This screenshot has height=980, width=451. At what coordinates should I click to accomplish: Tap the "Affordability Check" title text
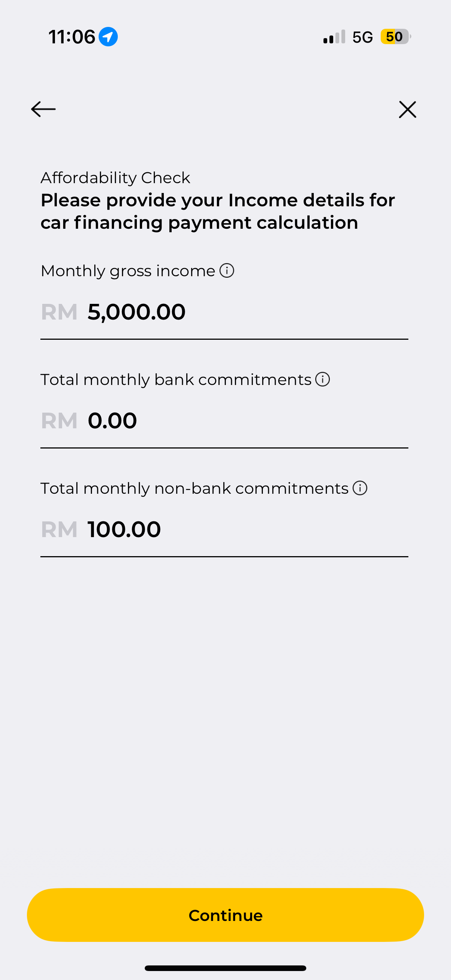(x=115, y=178)
